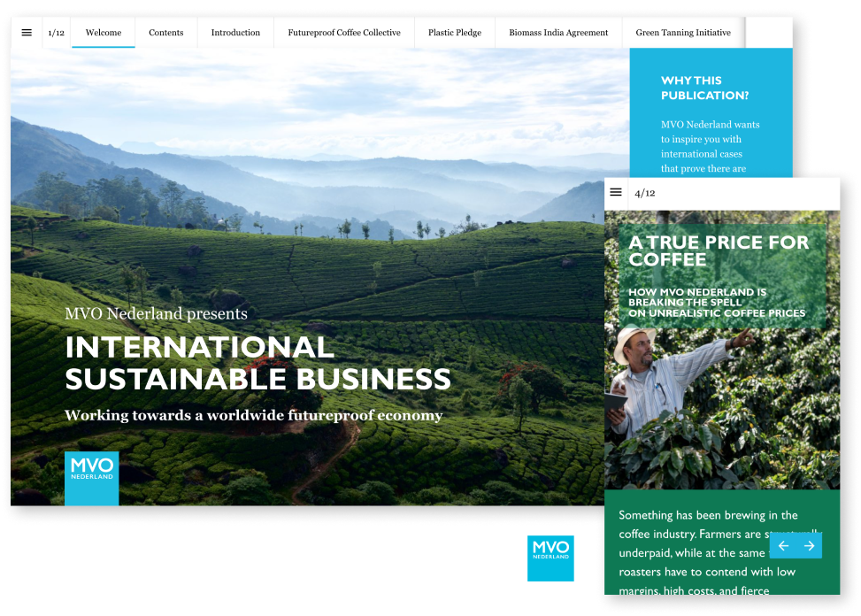Go to the Futureproof Coffee Collective tab
The width and height of the screenshot is (861, 616).
pyautogui.click(x=344, y=33)
